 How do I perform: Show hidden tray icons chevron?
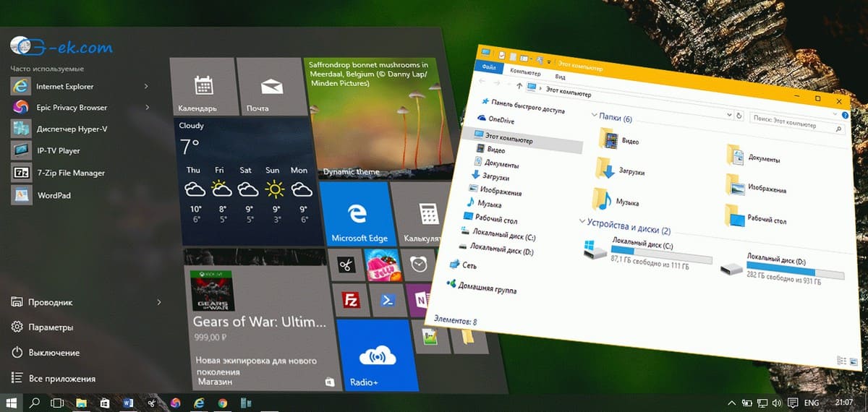click(x=731, y=403)
